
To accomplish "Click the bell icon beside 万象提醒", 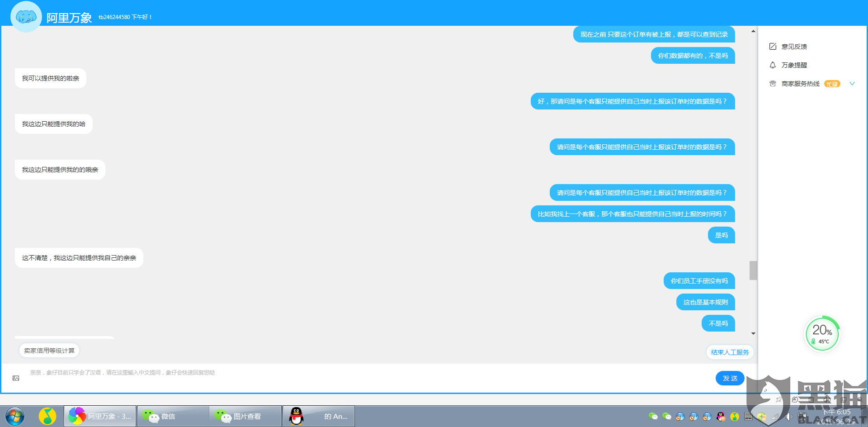I will coord(773,65).
